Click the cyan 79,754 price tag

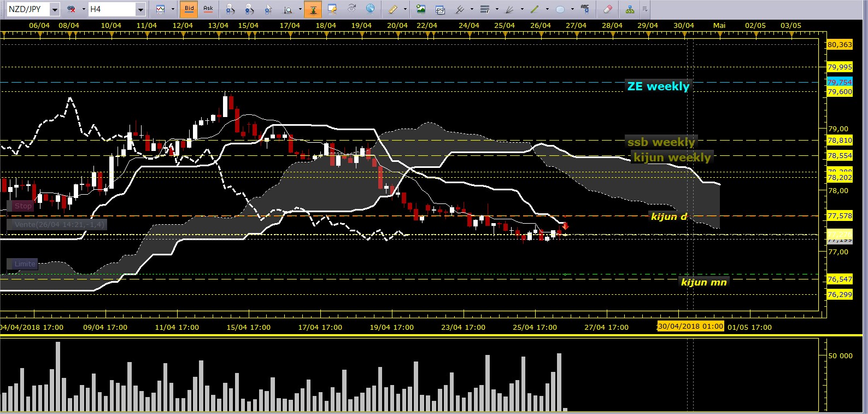tap(840, 82)
